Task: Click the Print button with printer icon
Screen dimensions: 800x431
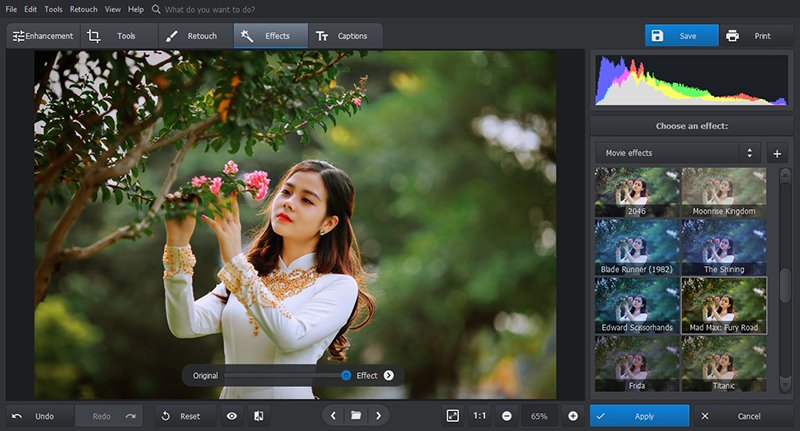Action: coord(748,36)
